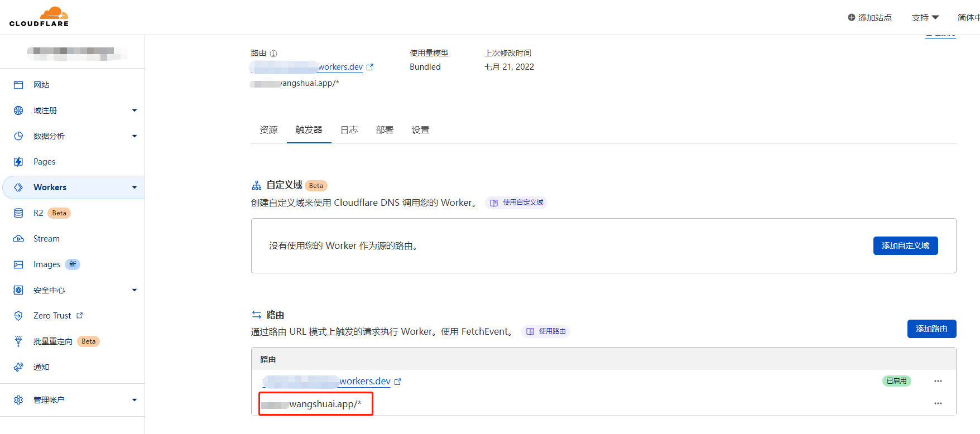Click the 域注册 globe icon
The height and width of the screenshot is (434, 980).
pos(18,110)
